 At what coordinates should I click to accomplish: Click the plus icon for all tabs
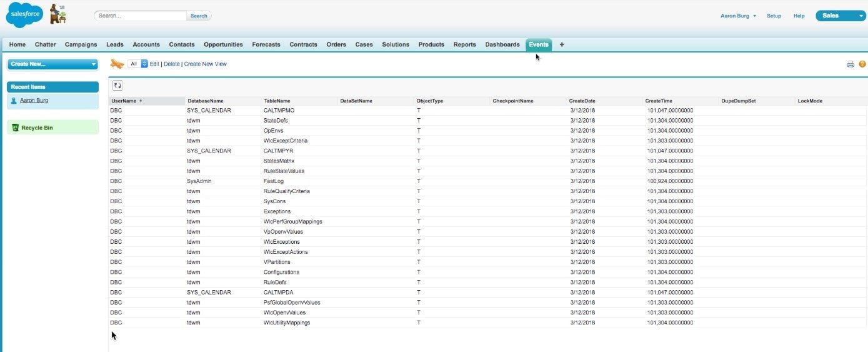click(562, 44)
